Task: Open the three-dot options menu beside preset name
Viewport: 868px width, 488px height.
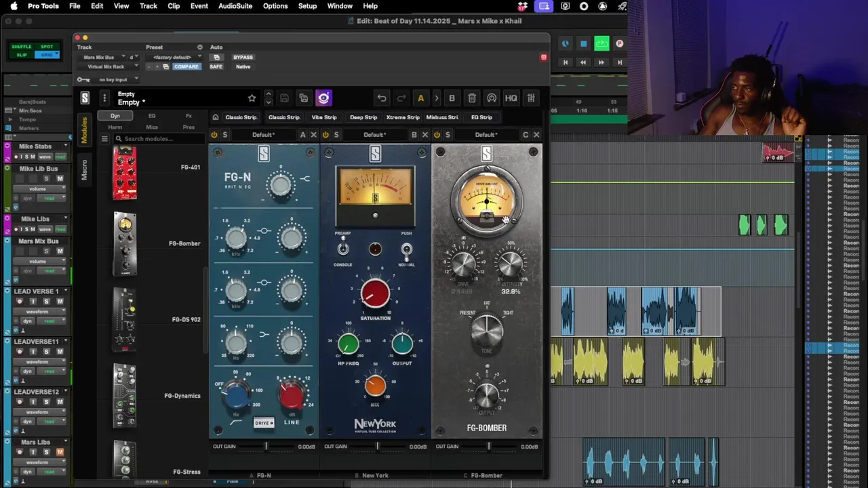Action: (104, 98)
